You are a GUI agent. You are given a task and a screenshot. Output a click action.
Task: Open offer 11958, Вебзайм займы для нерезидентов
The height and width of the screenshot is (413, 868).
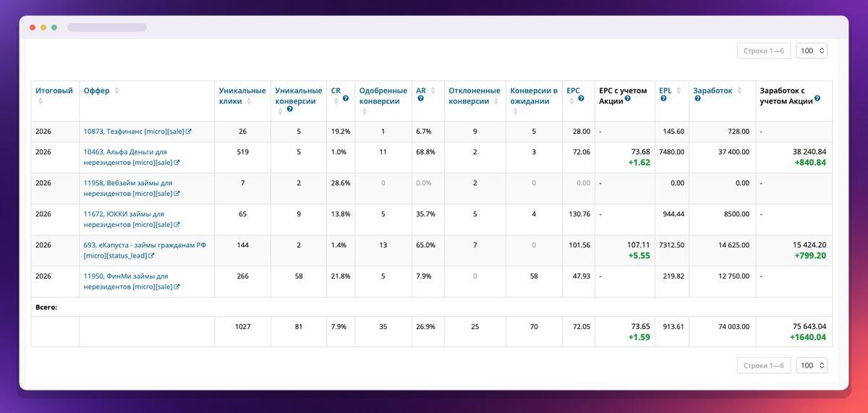[127, 188]
